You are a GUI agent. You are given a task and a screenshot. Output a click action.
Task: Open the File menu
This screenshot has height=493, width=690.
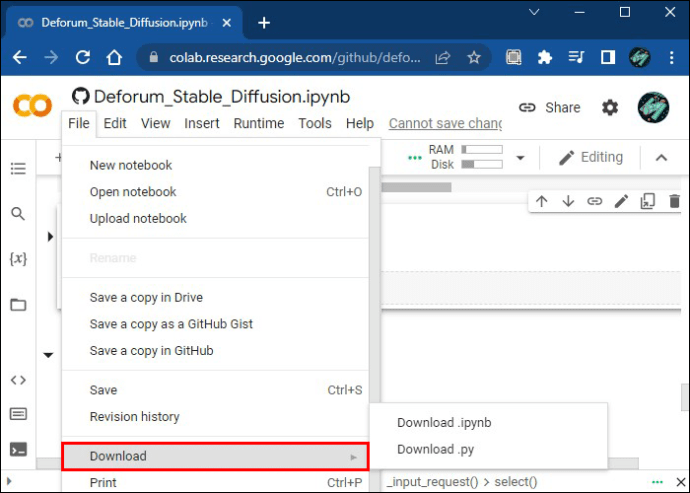coord(79,123)
